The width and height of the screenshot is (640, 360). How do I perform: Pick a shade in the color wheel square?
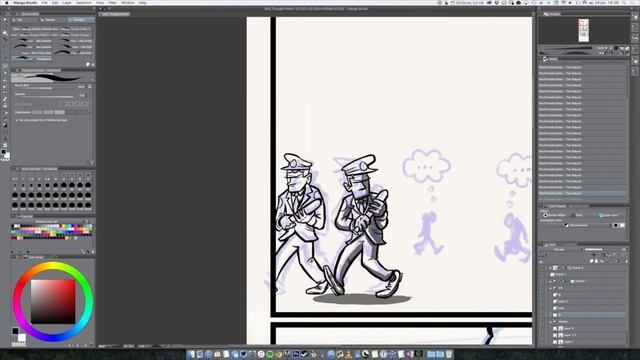(x=53, y=301)
